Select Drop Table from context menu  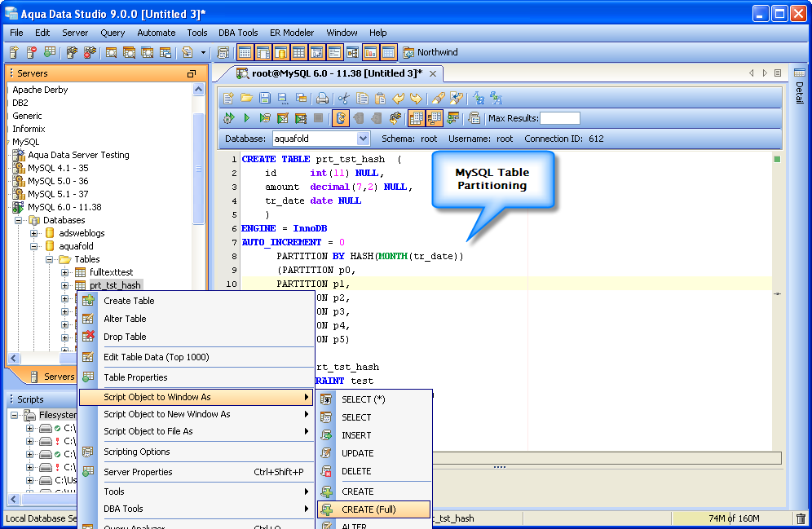[x=124, y=337]
